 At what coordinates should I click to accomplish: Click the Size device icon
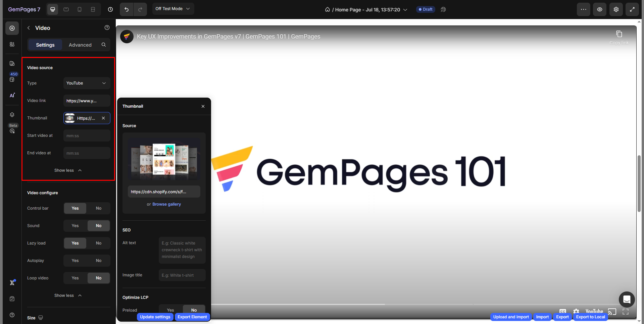tap(41, 318)
